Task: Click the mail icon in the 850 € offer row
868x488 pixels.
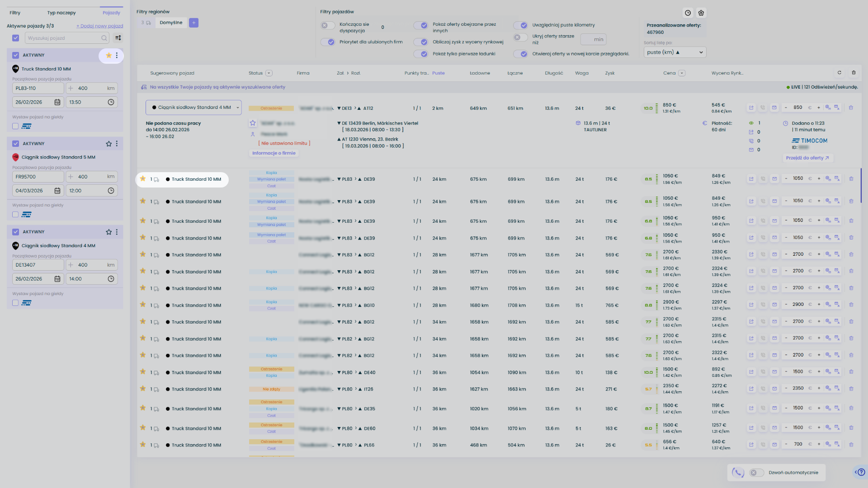Action: tap(774, 108)
